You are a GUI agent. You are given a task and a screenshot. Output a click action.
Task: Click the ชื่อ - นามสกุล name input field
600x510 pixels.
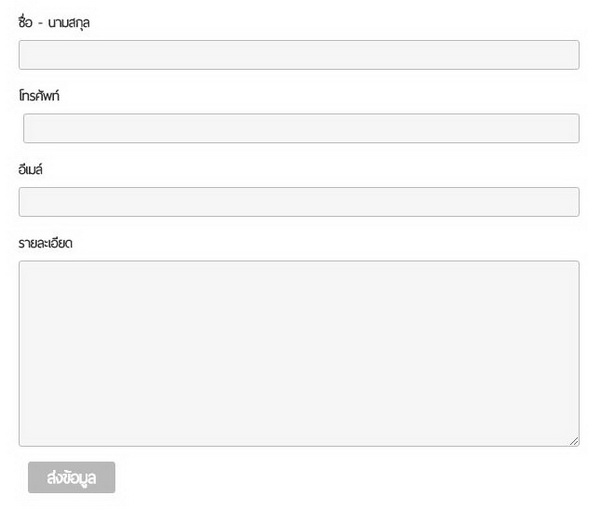[x=299, y=55]
